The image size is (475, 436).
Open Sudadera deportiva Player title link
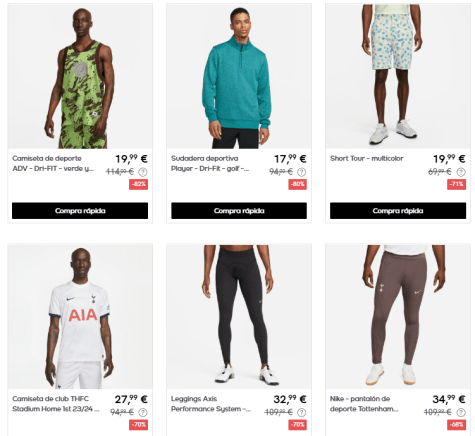210,164
